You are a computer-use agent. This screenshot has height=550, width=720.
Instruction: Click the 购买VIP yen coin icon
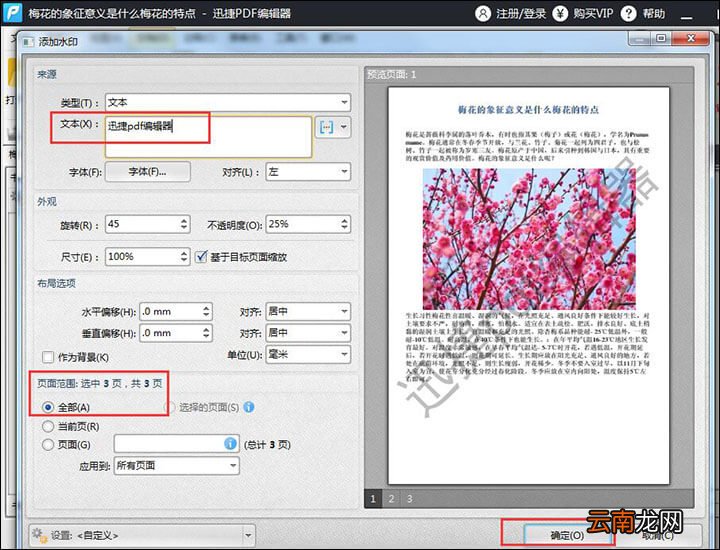(560, 13)
